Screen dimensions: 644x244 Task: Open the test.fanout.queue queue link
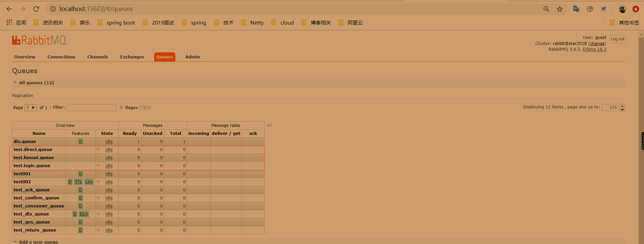(34, 158)
